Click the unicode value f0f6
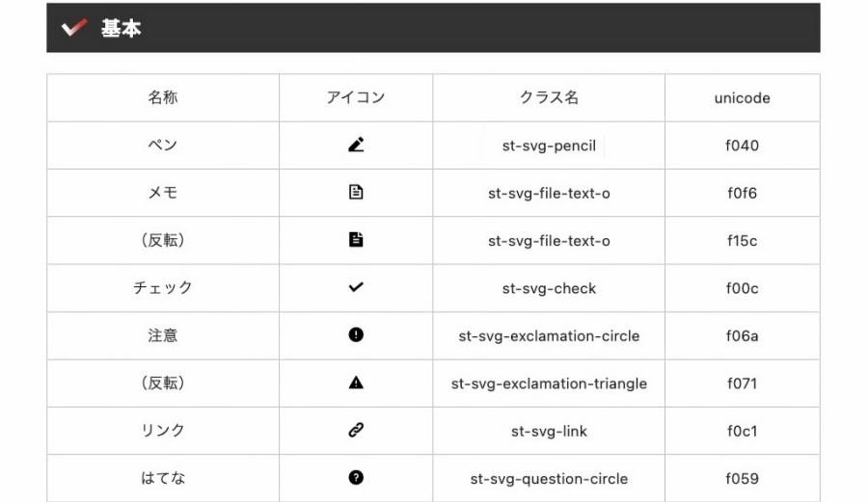Viewport: 868px width, 502px height. click(742, 194)
